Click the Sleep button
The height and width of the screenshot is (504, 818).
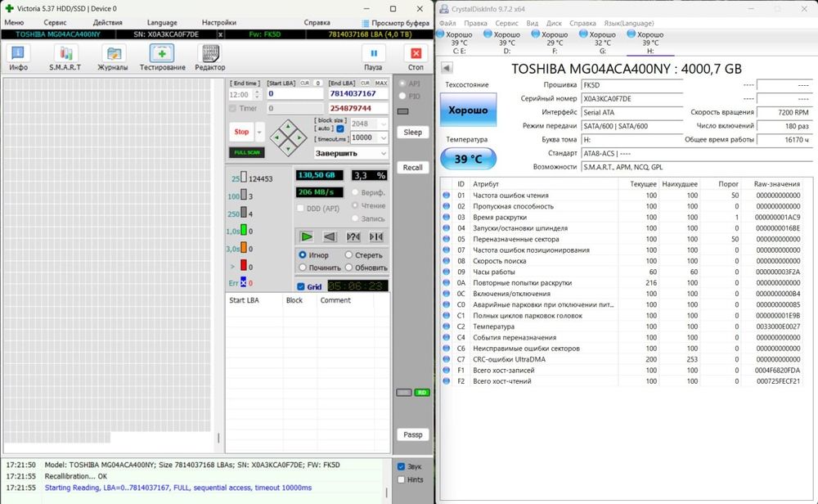coord(412,132)
